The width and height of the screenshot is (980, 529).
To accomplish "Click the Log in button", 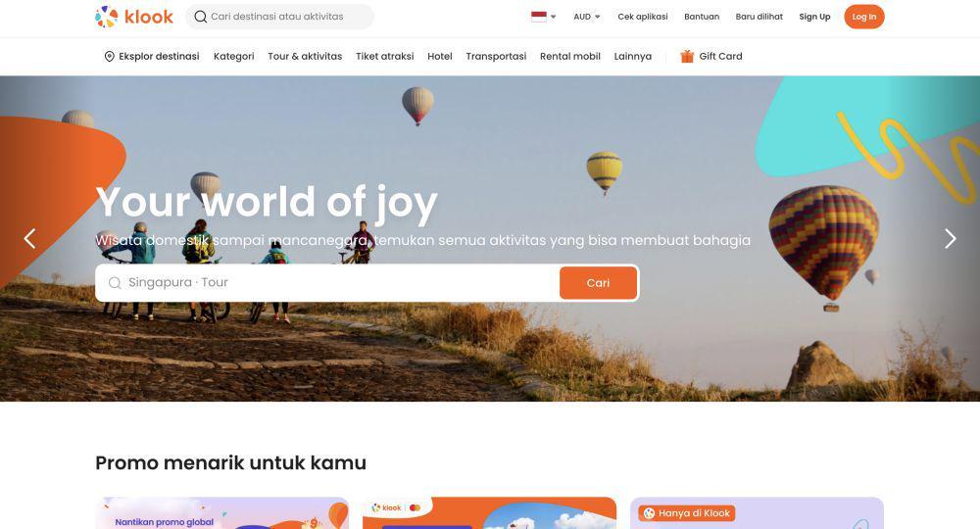I will pyautogui.click(x=863, y=17).
